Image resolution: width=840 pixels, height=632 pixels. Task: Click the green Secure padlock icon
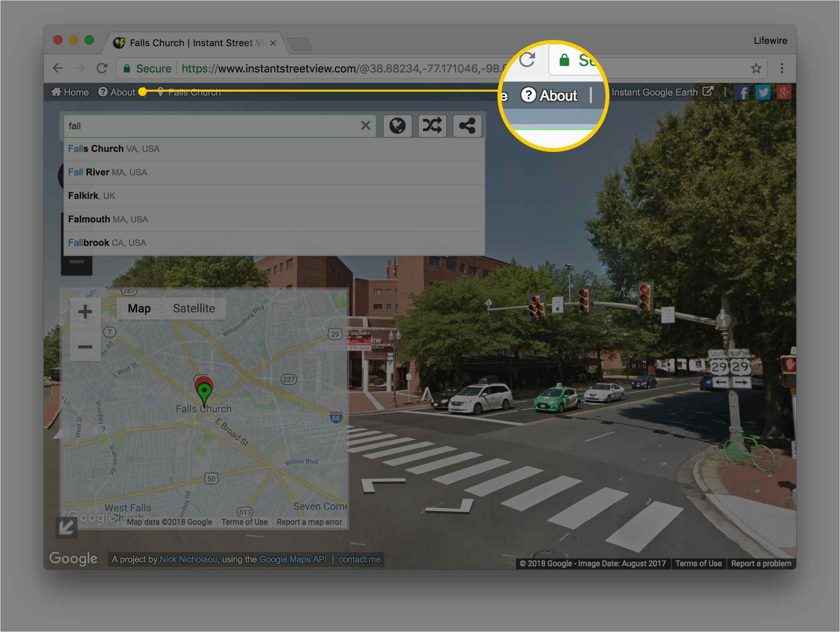pyautogui.click(x=126, y=69)
